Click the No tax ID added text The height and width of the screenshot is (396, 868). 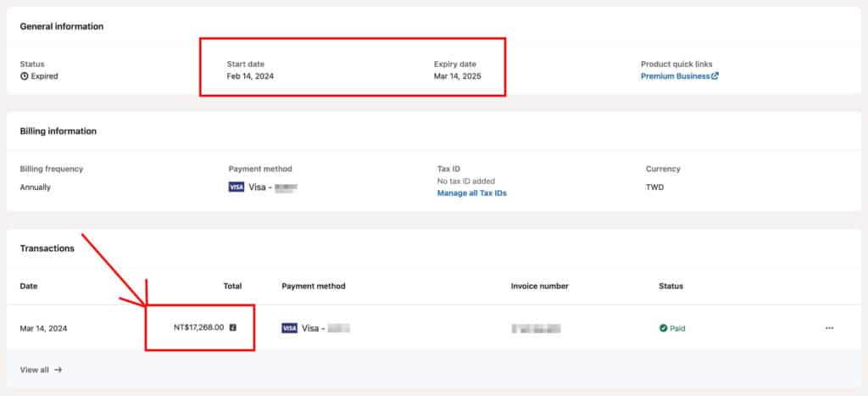pyautogui.click(x=466, y=181)
